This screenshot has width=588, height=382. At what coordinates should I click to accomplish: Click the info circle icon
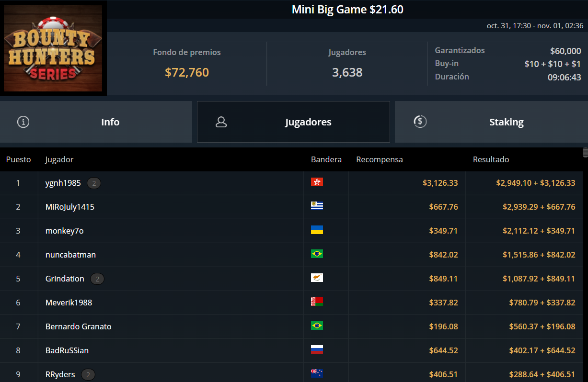tap(23, 122)
